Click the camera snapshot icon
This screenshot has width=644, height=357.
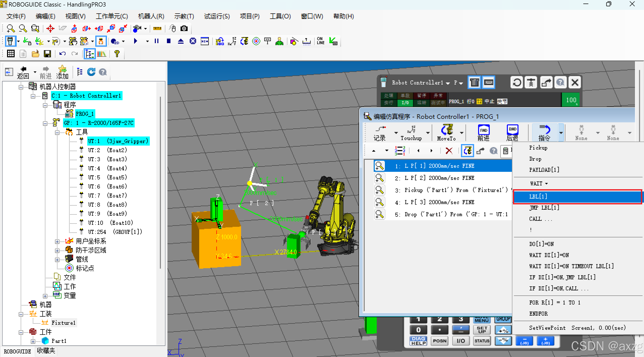click(x=184, y=29)
